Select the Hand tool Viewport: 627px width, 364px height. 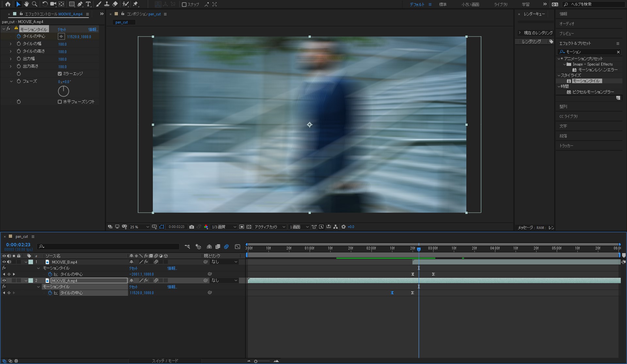(x=26, y=4)
